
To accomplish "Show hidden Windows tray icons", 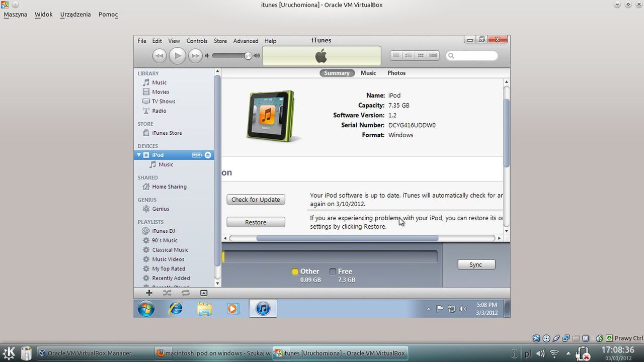I will [x=429, y=309].
